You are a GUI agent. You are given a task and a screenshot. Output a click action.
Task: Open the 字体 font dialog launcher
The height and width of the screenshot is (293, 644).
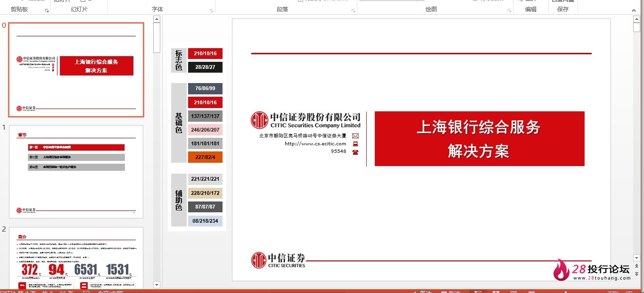(211, 10)
